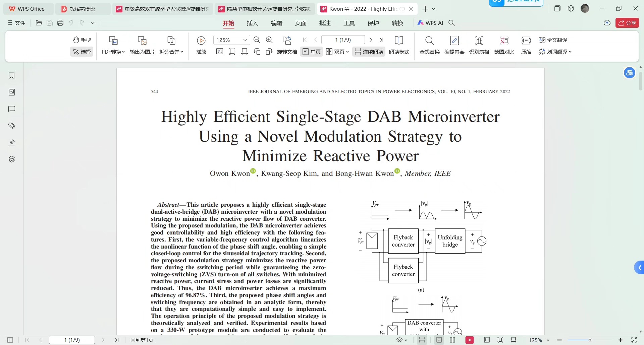Open the 编辑 ribbon tab
Image resolution: width=644 pixels, height=345 pixels.
coord(277,23)
